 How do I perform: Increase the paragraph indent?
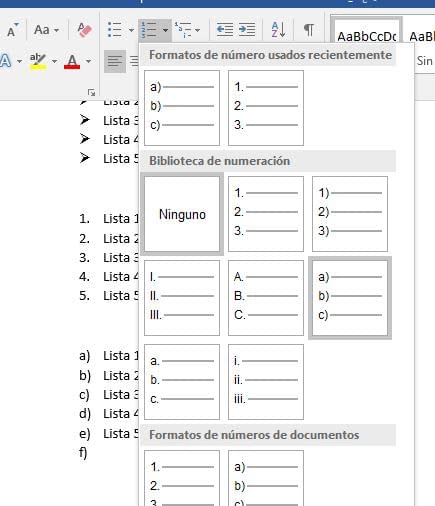click(247, 29)
